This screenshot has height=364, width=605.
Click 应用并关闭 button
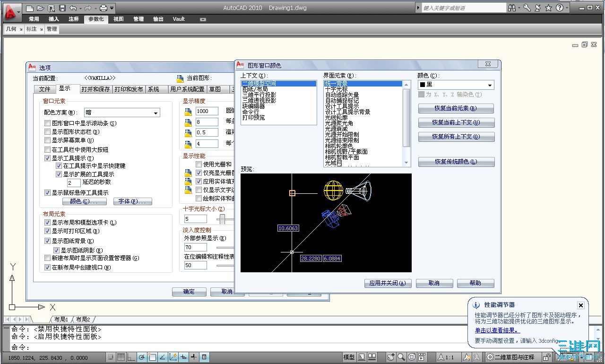[388, 283]
